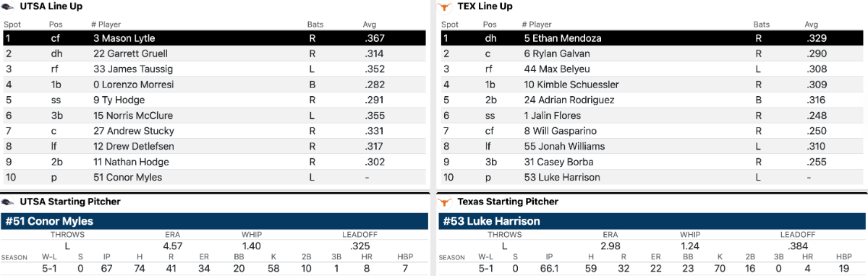868x276 pixels.
Task: Click the Longhorns logo next to Texas Starting Pitcher
Action: [x=445, y=202]
